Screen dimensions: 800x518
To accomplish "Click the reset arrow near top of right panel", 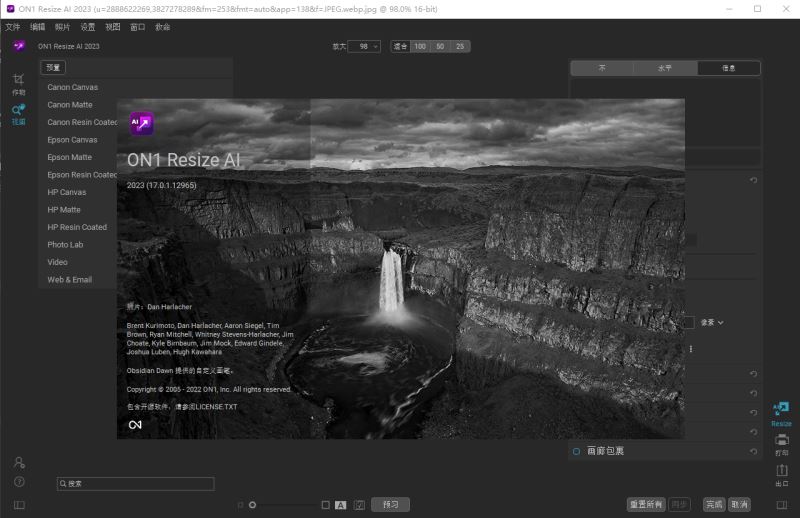I will pos(753,180).
